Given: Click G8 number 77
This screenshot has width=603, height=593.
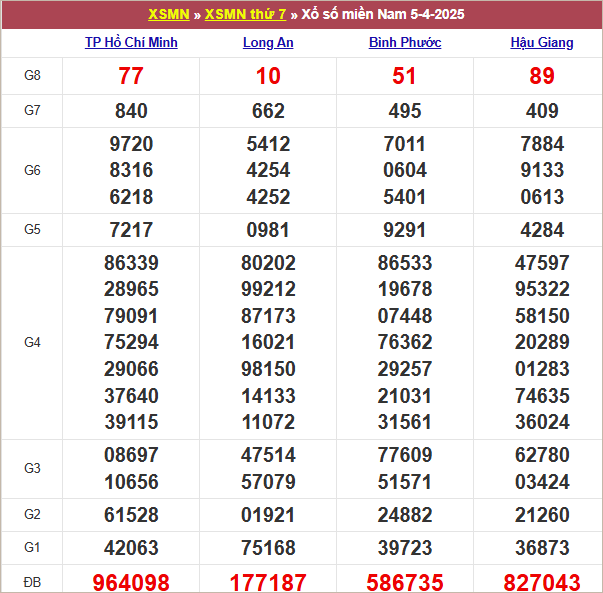Looking at the screenshot, I should [x=131, y=76].
